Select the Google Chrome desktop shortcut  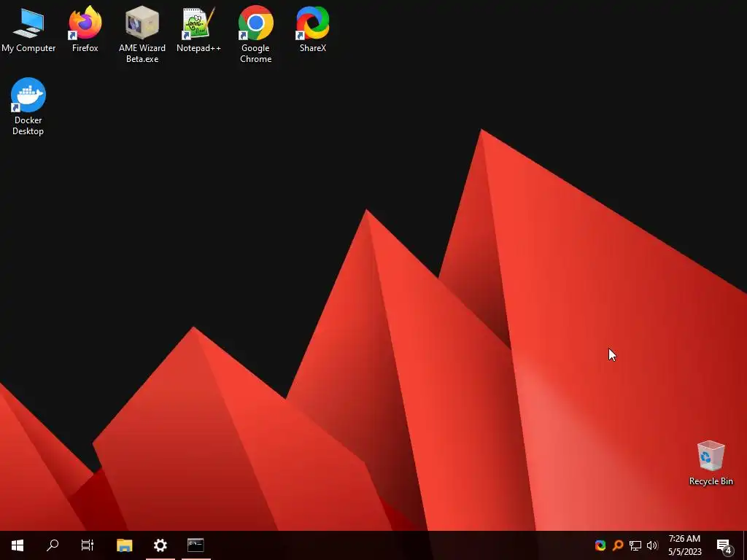[256, 34]
